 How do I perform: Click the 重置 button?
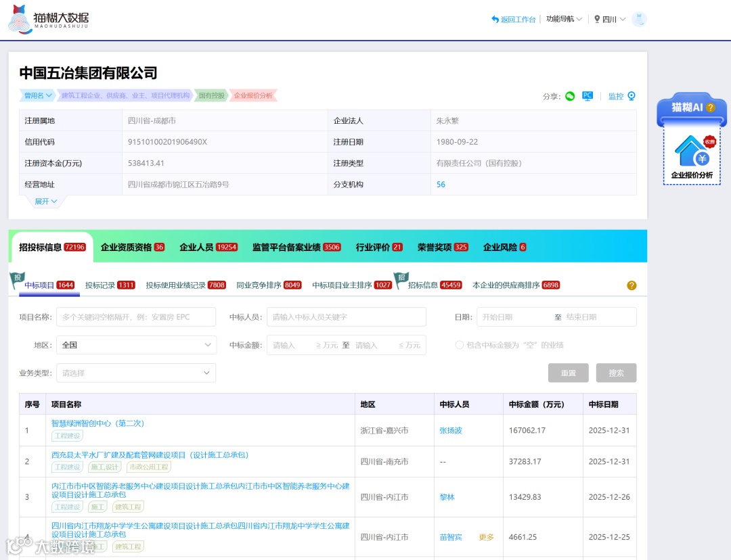pos(569,373)
